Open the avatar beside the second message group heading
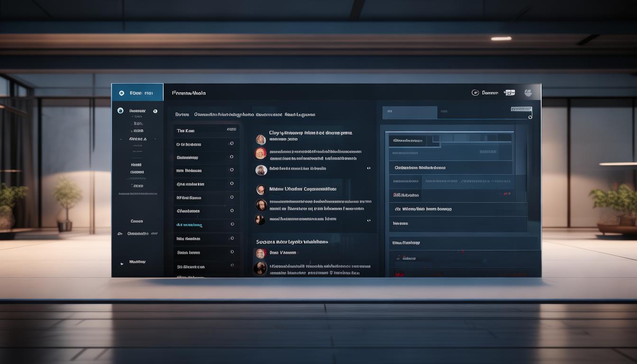The width and height of the screenshot is (637, 364). point(261,190)
